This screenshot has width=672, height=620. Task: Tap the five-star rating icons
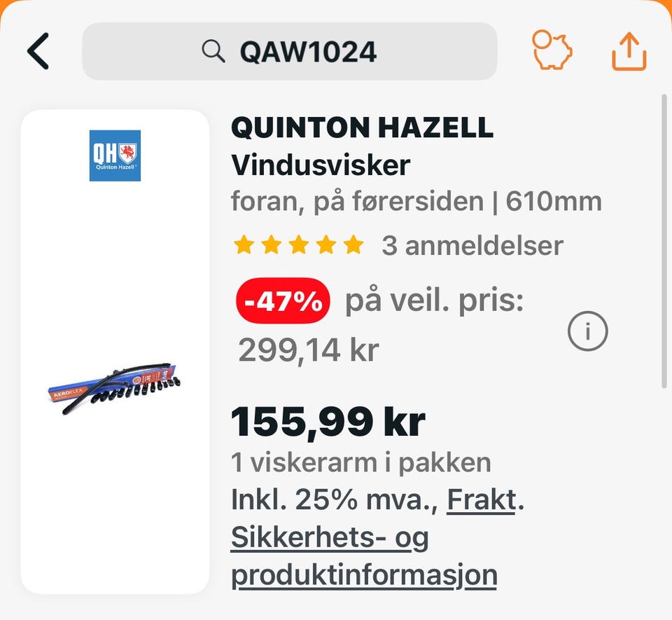click(x=299, y=245)
